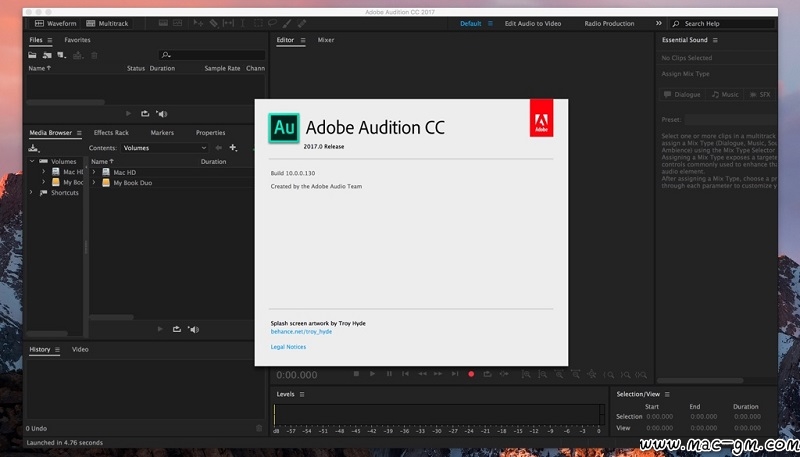Choose the Dialogue mix type button
This screenshot has height=457, width=800.
(x=682, y=94)
